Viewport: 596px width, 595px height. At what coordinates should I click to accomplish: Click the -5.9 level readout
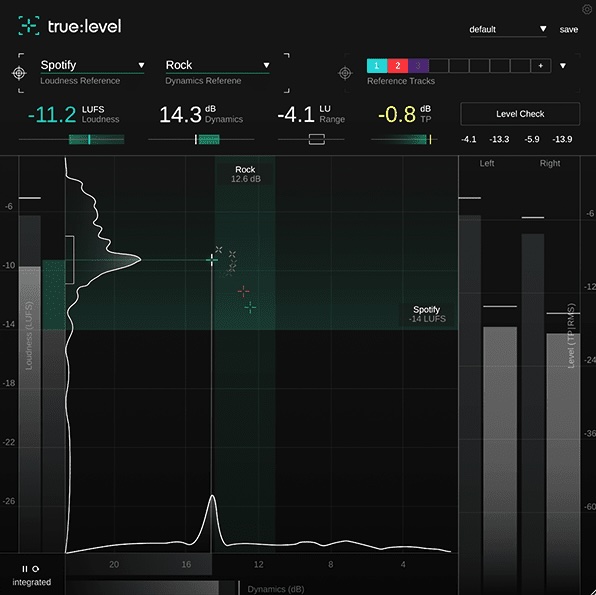click(531, 139)
